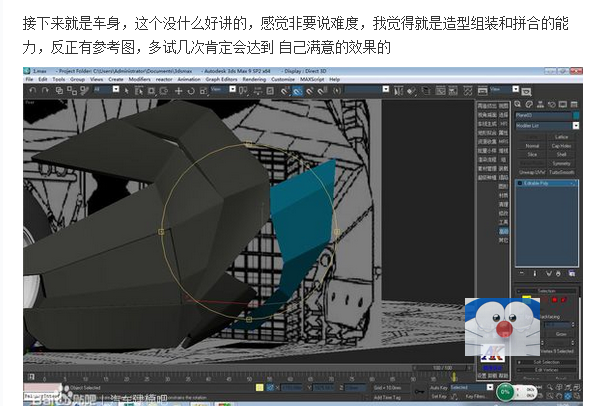Toggle Absolute/Offset transform type-in mode
Image resolution: width=590 pixels, height=406 pixels.
point(270,387)
